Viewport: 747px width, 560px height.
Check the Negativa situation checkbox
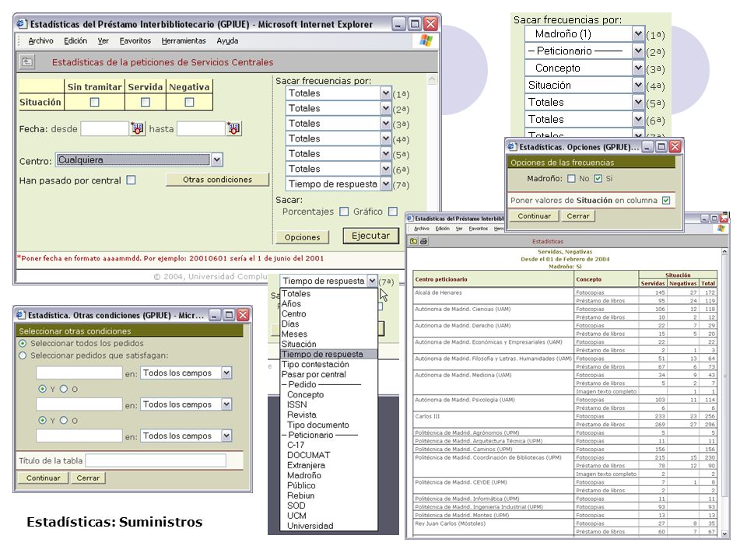point(189,102)
